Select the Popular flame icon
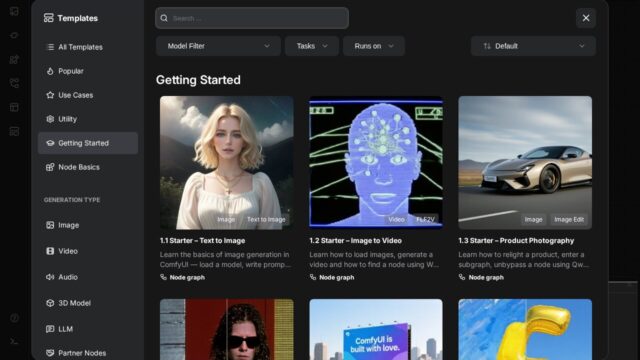Screen dimensions: 640x360 pos(50,71)
